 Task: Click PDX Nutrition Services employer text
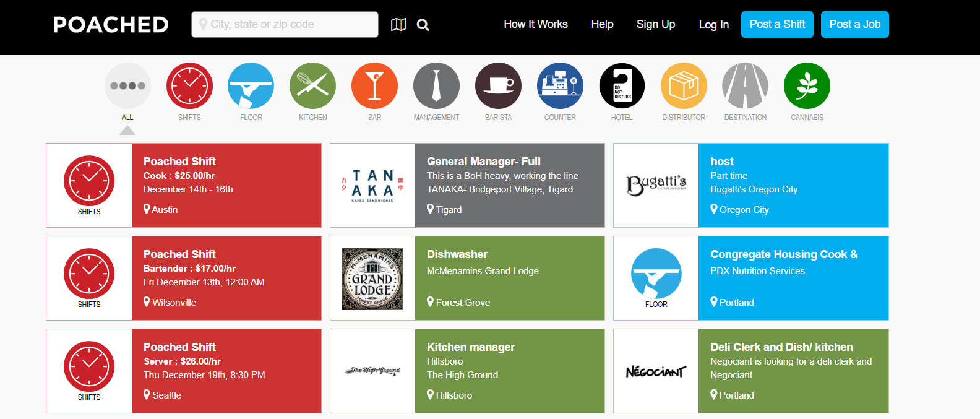757,271
